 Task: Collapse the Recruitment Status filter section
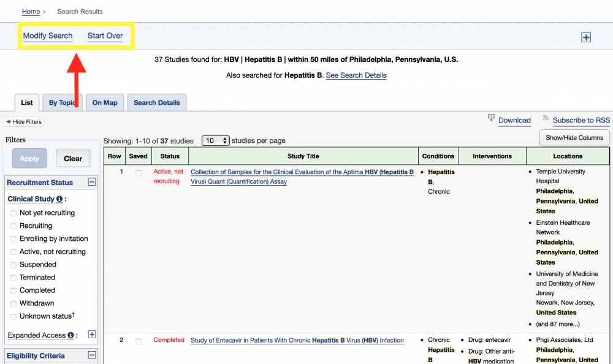click(x=92, y=182)
